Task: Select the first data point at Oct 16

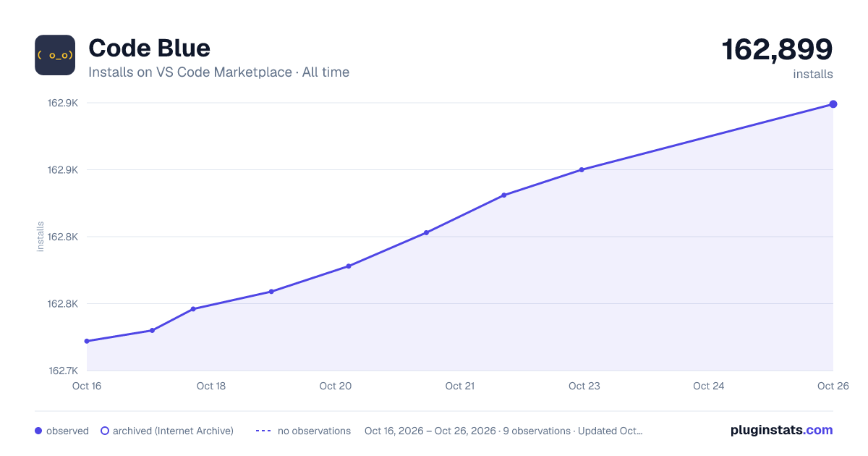Action: 87,341
